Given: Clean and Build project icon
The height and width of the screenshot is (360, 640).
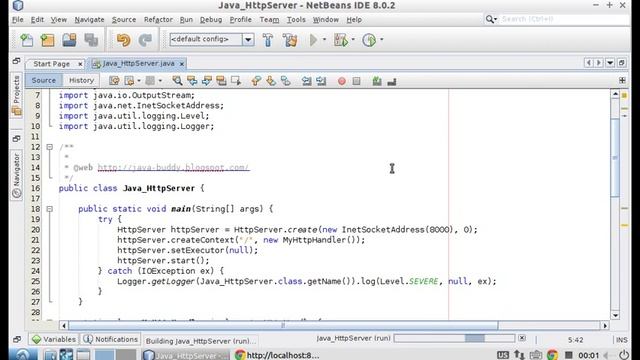Looking at the screenshot, I should [x=290, y=40].
